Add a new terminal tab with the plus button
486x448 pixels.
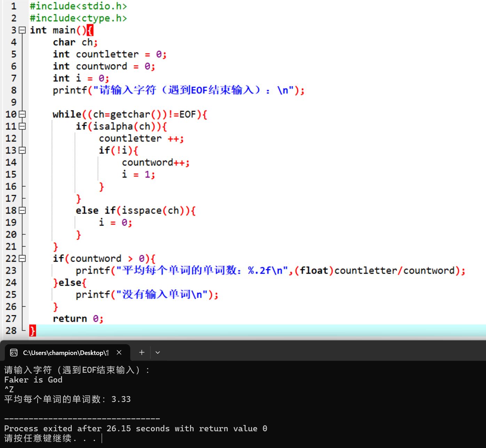coord(142,353)
